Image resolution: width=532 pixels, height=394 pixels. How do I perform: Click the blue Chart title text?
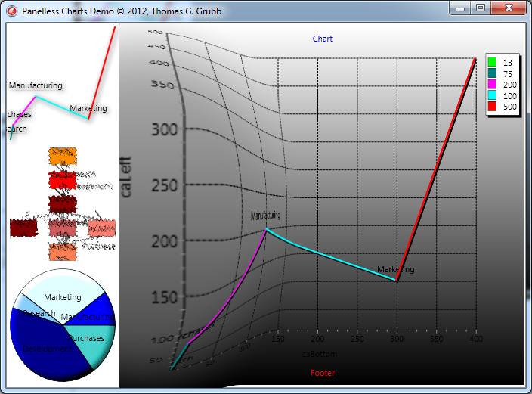[323, 39]
